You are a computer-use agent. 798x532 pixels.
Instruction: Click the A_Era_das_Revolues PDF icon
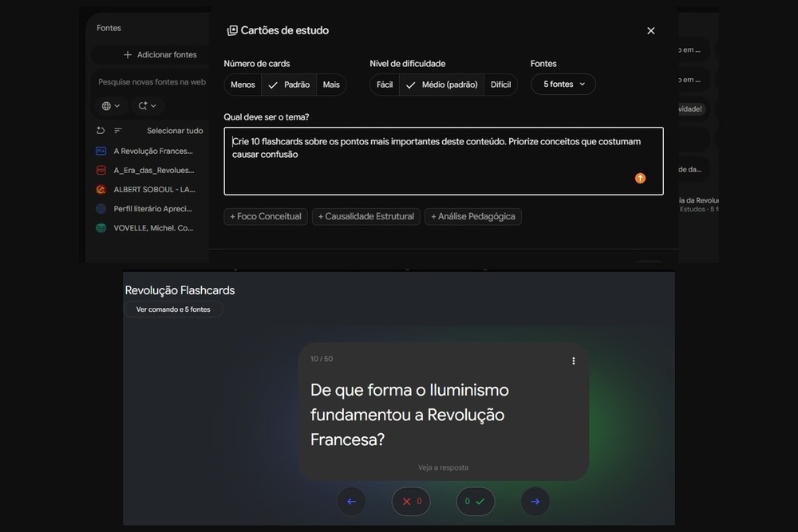tap(101, 171)
